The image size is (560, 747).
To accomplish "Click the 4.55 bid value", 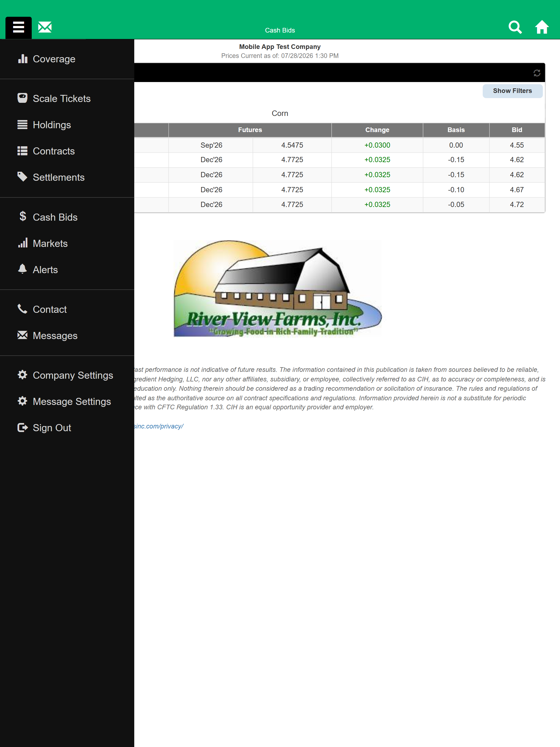I will pos(517,145).
